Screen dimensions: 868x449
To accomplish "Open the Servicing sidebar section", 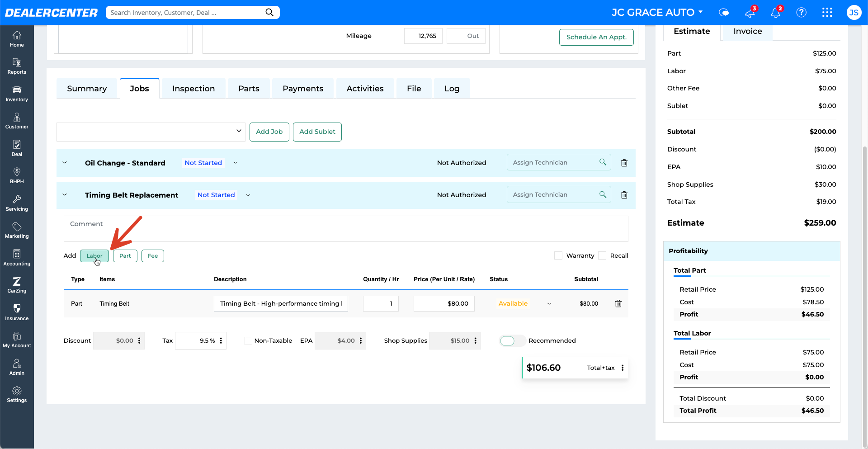I will click(17, 203).
